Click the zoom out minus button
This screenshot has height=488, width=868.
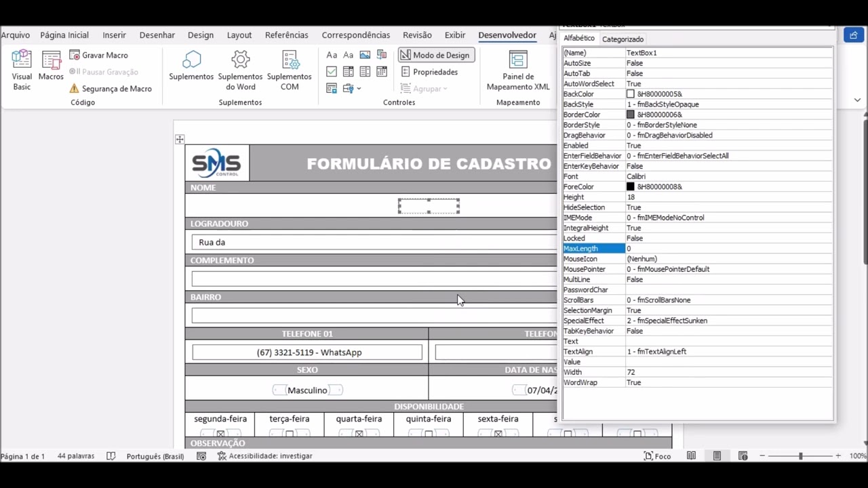[762, 456]
